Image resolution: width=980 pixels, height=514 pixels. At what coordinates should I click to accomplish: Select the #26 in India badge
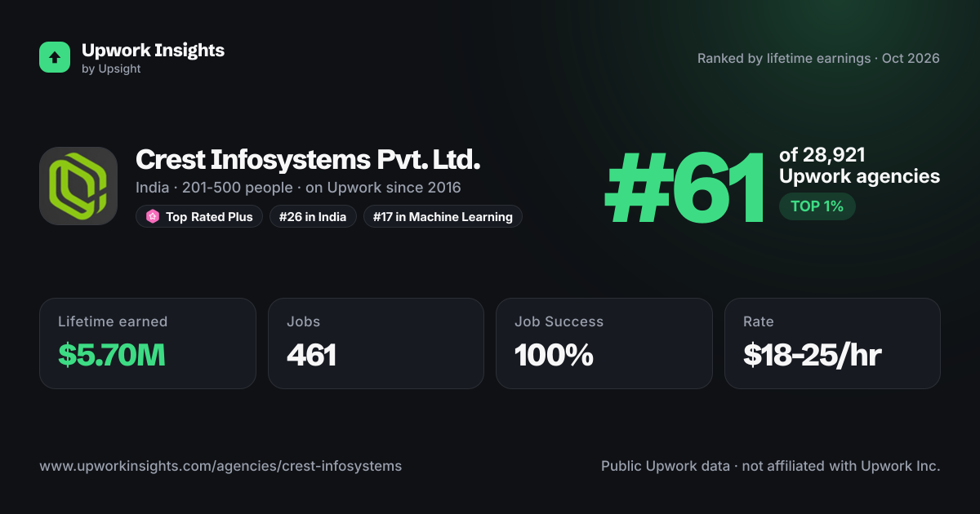[x=313, y=216]
